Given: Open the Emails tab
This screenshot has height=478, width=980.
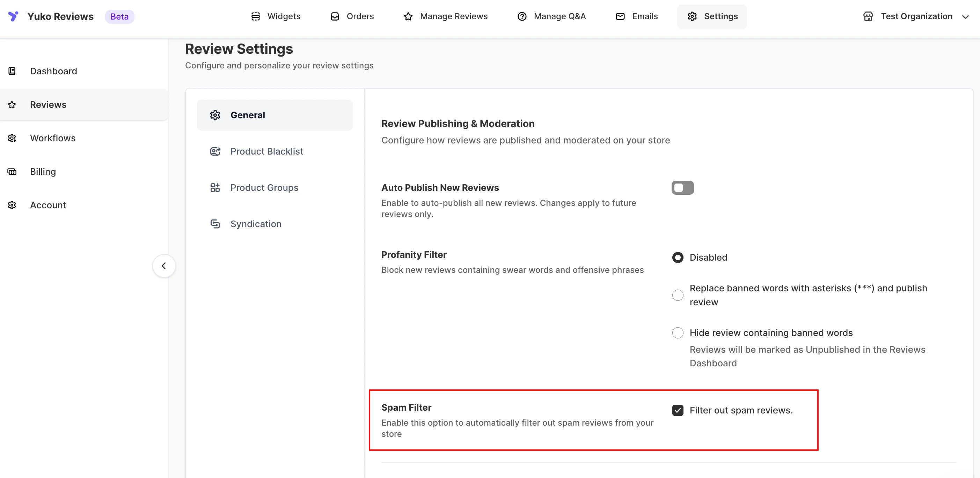Looking at the screenshot, I should (x=636, y=16).
